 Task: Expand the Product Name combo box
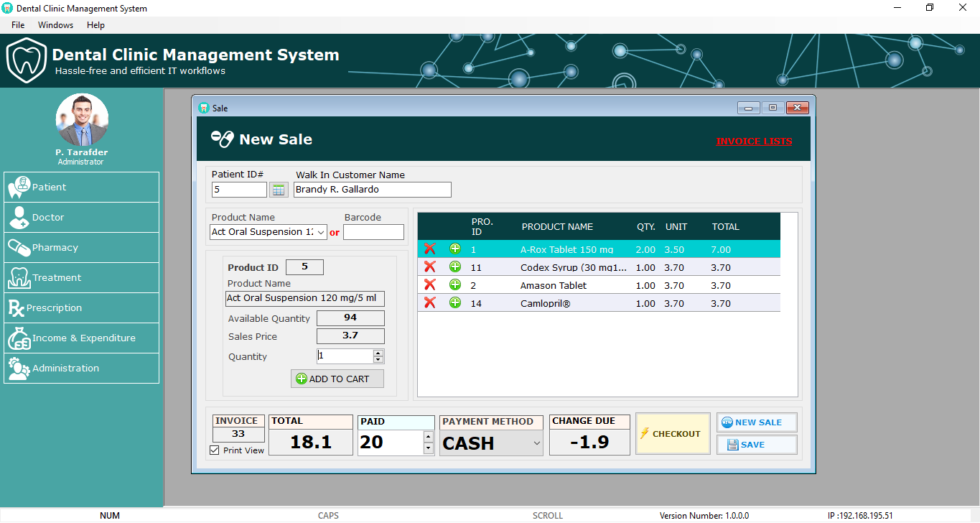click(322, 231)
